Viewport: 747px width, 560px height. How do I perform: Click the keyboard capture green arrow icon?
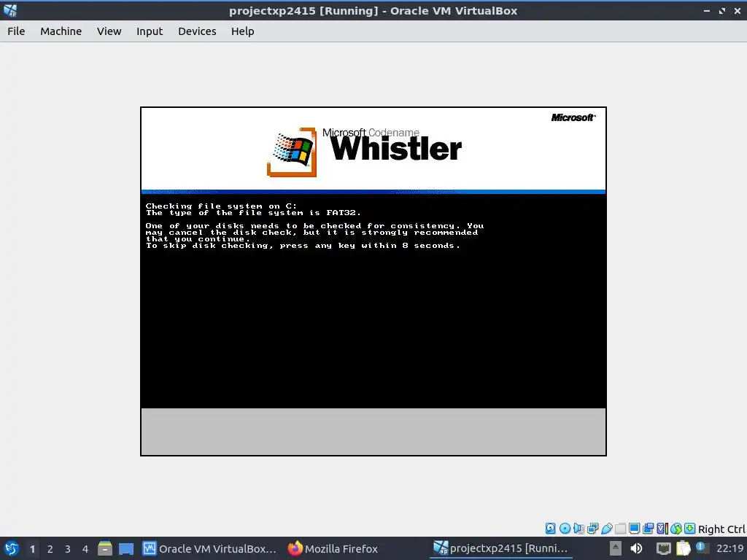click(689, 528)
